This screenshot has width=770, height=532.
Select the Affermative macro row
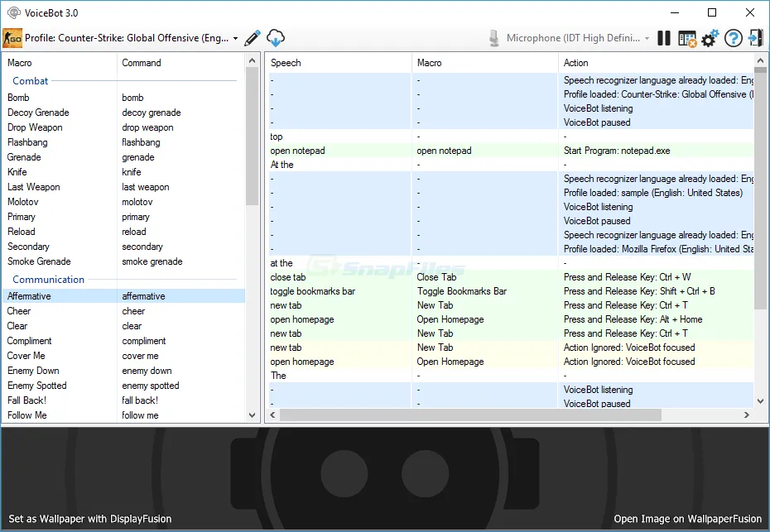click(123, 296)
